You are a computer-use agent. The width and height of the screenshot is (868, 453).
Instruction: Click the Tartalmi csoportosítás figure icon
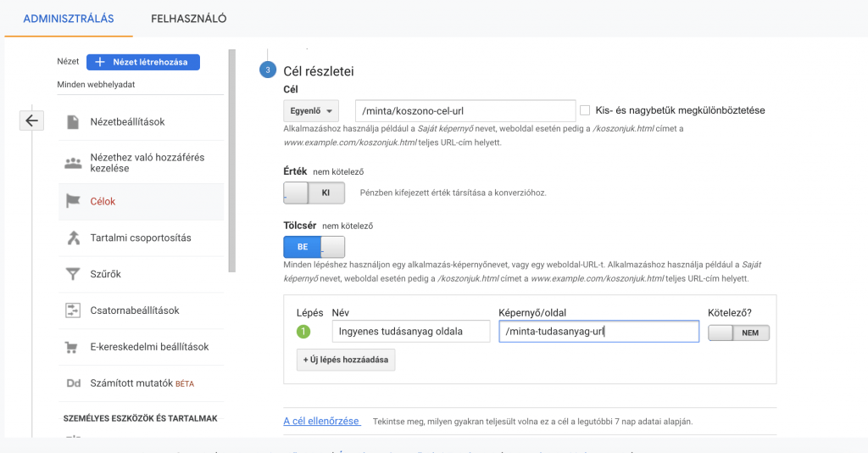tap(73, 238)
